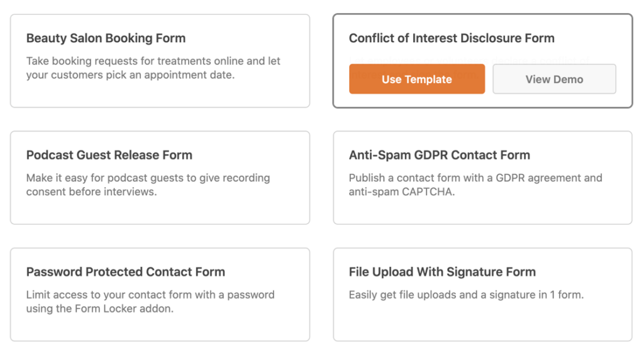This screenshot has height=350, width=644.
Task: Click the Conflict of Interest Disclosure Form title
Action: tap(452, 38)
